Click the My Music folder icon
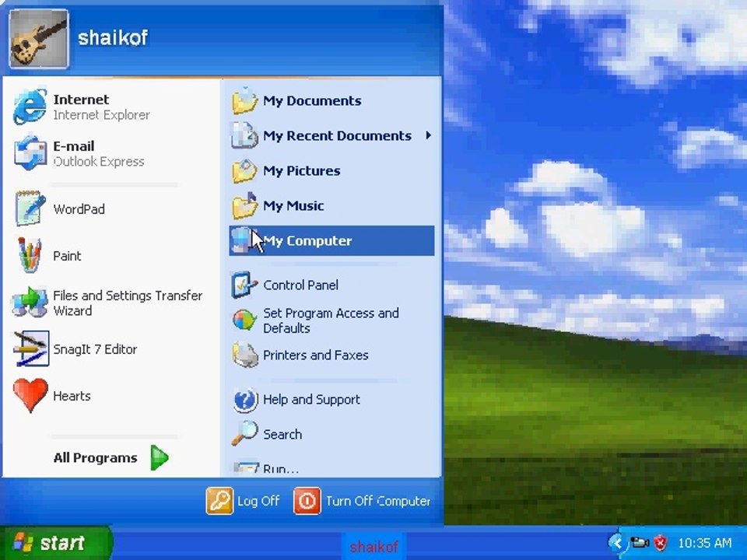This screenshot has height=560, width=747. [x=245, y=205]
